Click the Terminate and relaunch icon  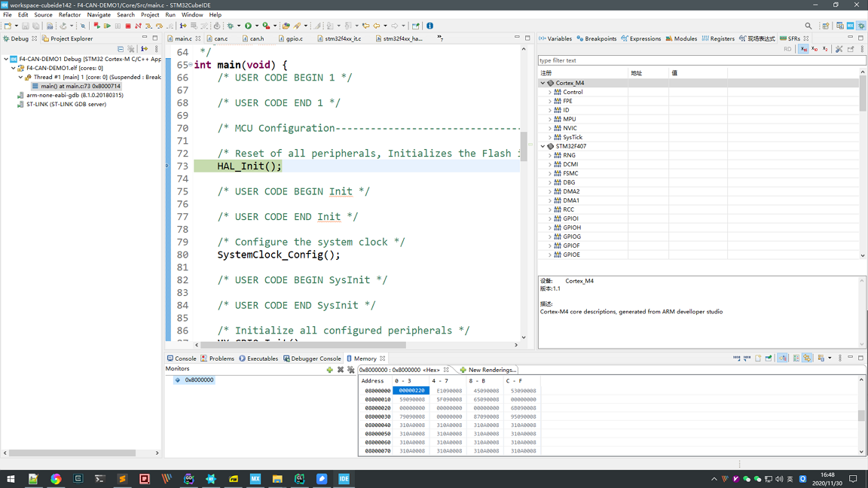[x=97, y=26]
